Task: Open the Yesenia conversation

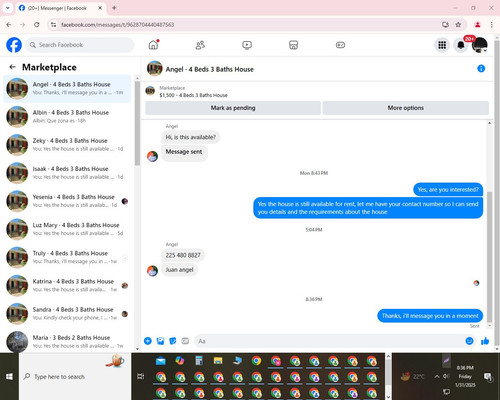Action: 67,201
